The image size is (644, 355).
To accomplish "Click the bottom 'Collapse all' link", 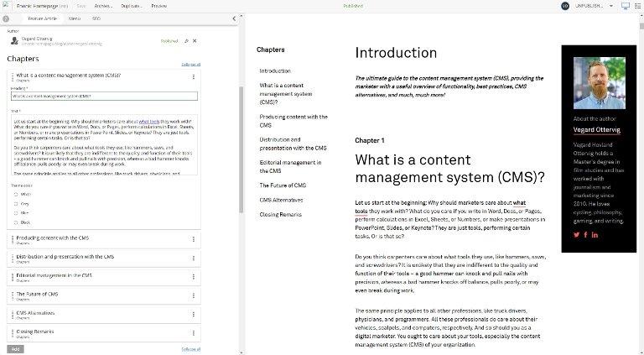I will [191, 349].
